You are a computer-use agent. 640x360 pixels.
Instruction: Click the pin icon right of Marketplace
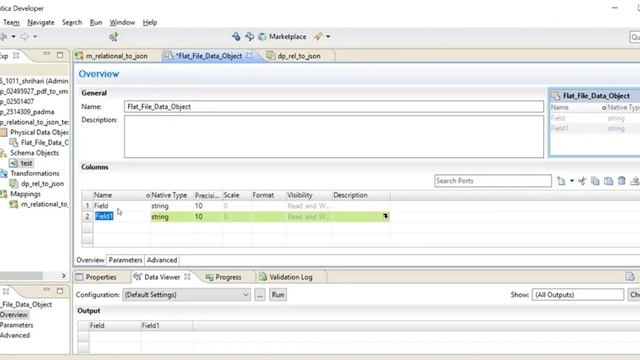click(318, 37)
